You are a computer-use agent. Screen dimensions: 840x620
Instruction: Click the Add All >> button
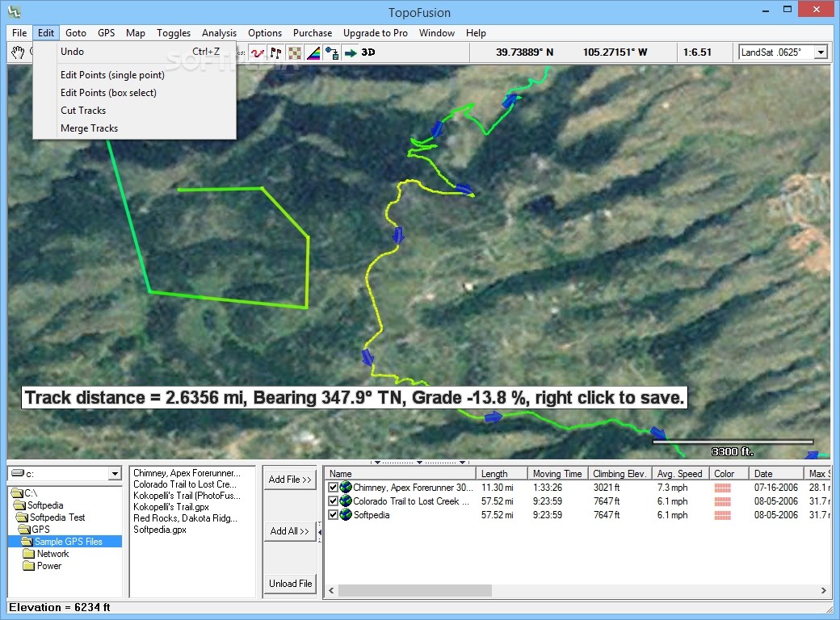(290, 530)
